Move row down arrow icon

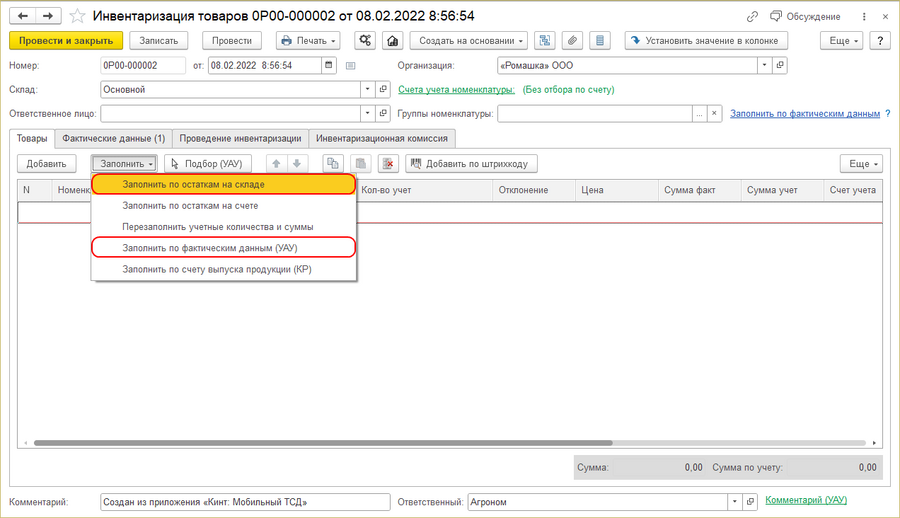tap(297, 164)
